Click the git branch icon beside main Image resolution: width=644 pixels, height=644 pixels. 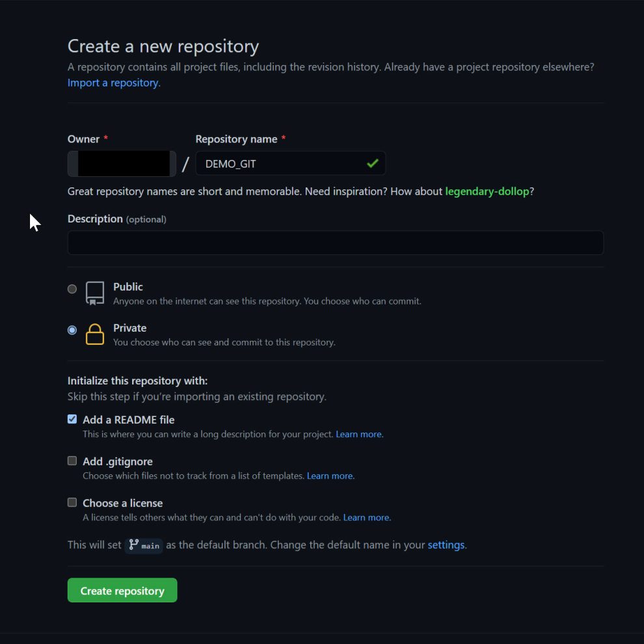pyautogui.click(x=134, y=544)
